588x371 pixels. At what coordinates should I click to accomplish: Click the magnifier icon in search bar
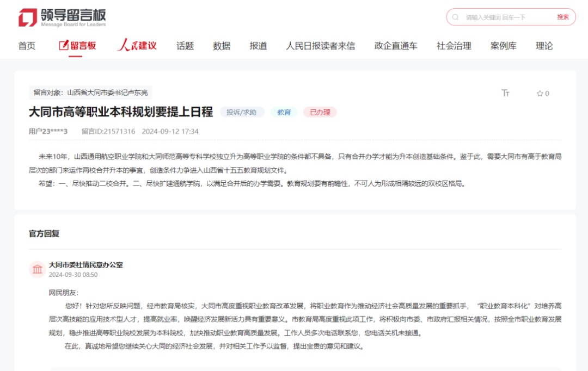click(455, 17)
